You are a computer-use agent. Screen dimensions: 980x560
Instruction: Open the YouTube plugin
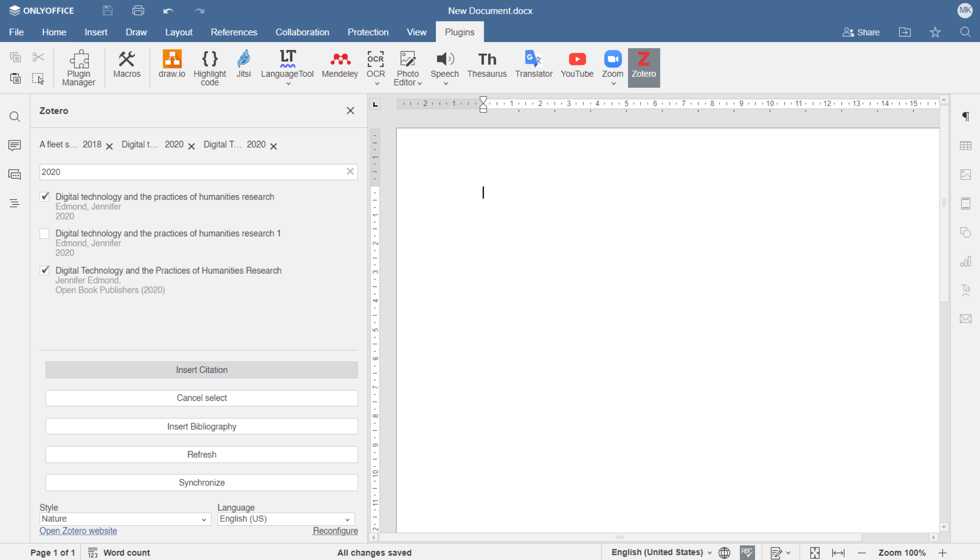coord(577,64)
